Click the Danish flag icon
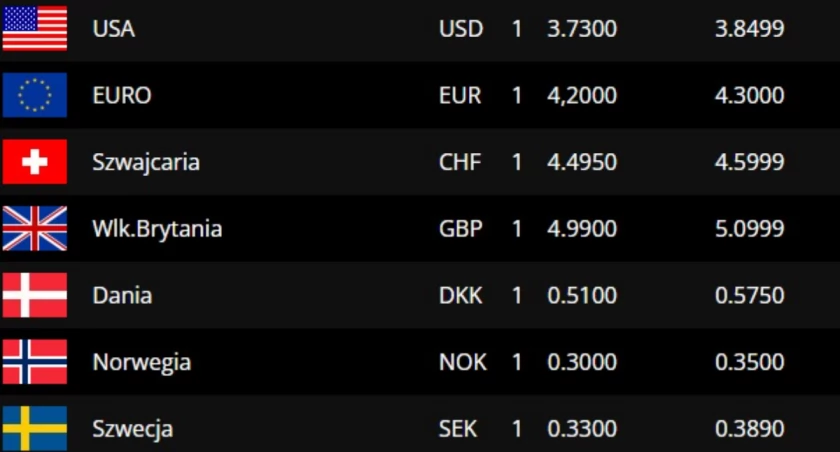 (x=35, y=295)
